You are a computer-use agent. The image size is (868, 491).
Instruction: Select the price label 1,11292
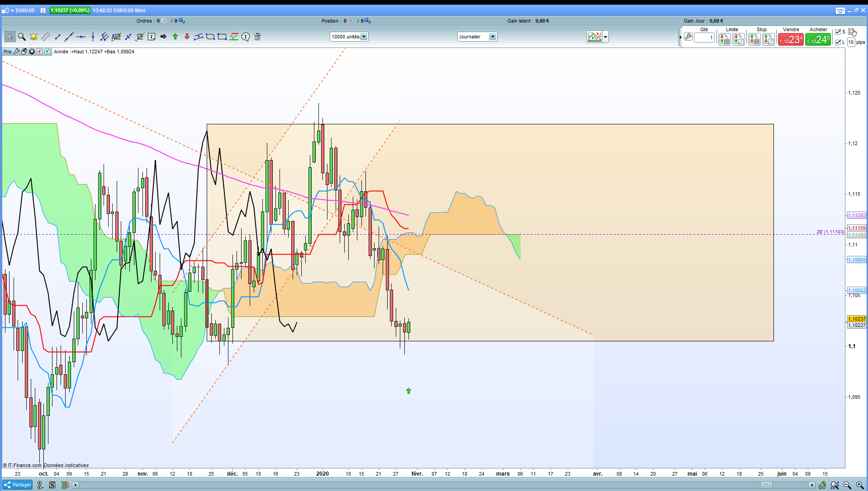(857, 215)
